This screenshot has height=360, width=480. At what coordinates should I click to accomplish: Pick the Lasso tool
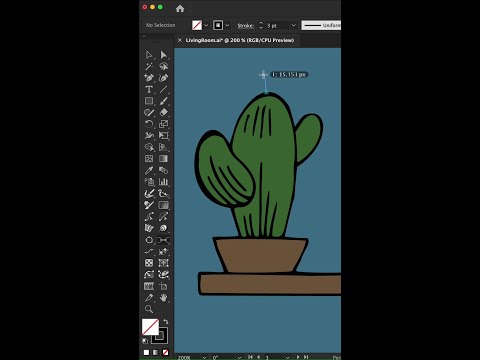[163, 66]
